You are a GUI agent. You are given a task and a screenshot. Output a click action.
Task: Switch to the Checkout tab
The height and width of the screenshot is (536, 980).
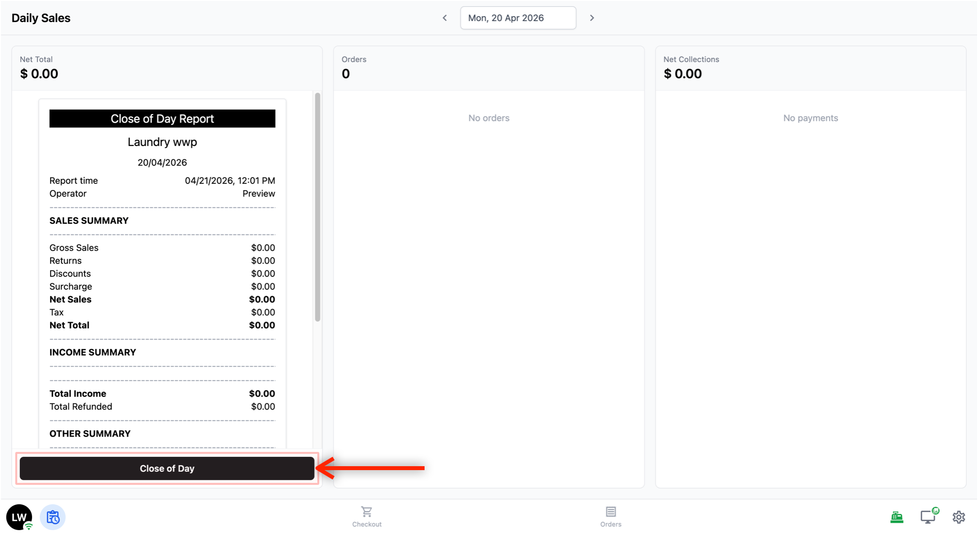367,516
